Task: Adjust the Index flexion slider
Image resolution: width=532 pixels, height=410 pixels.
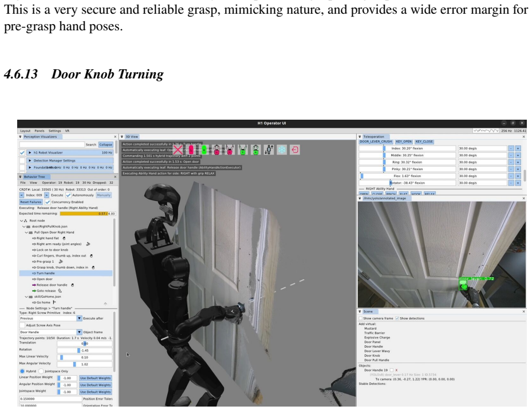Action: [407, 148]
